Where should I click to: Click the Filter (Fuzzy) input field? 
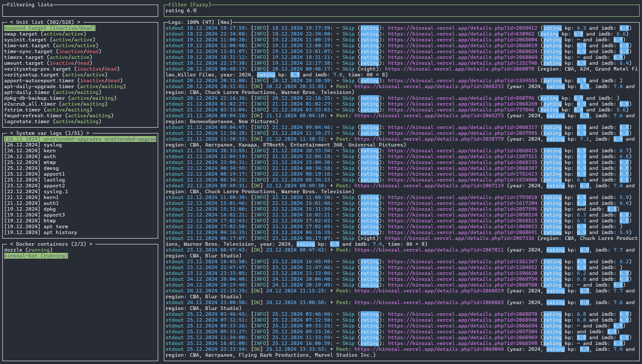point(402,11)
